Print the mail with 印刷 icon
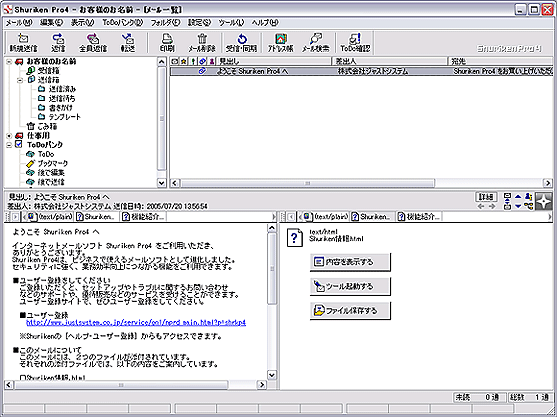Viewport: 557px width, 417px height. (167, 43)
